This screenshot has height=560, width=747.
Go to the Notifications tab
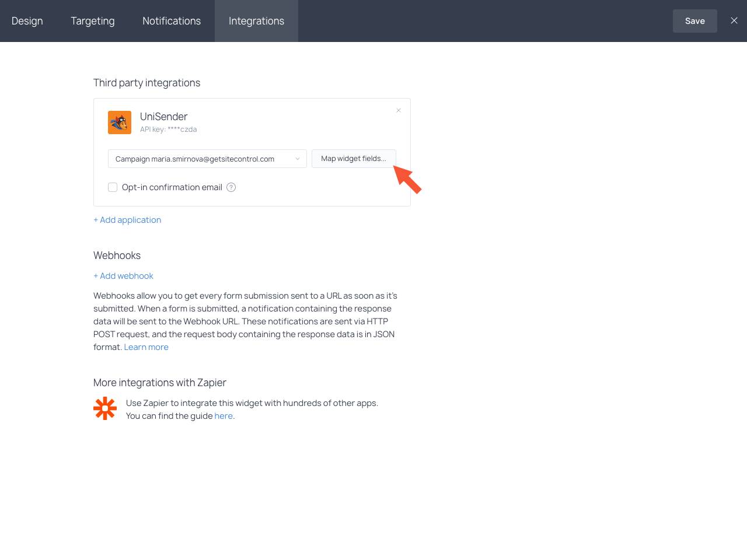172,21
